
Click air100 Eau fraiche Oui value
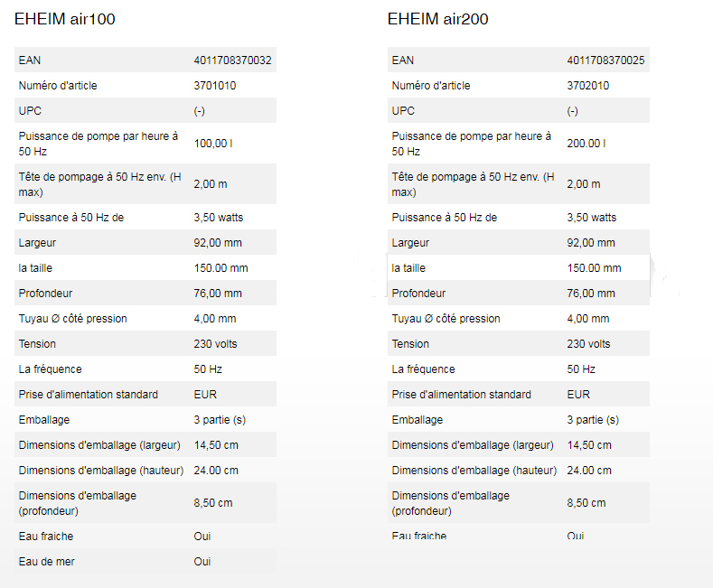coord(202,537)
